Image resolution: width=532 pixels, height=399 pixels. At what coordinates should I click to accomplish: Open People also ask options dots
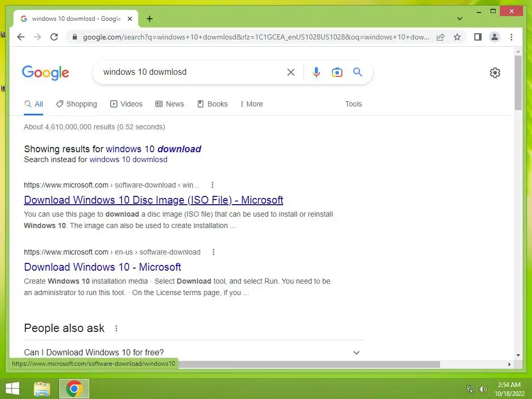pyautogui.click(x=116, y=328)
